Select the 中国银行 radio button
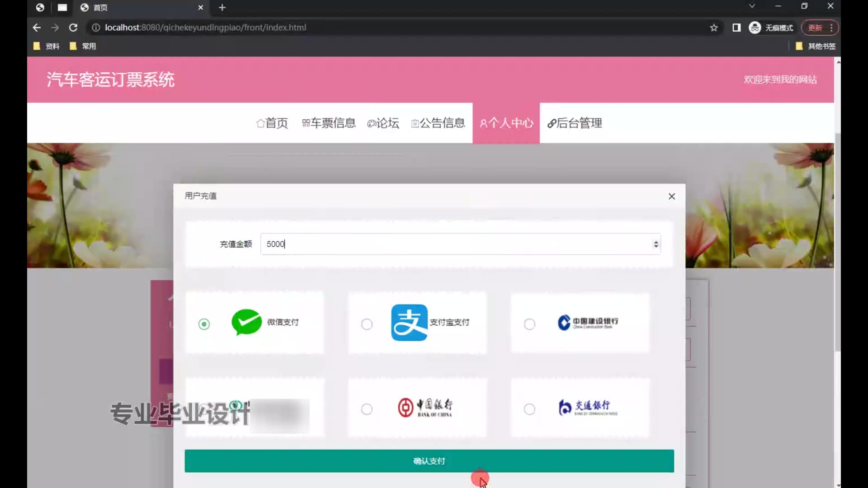Image resolution: width=868 pixels, height=488 pixels. [367, 409]
